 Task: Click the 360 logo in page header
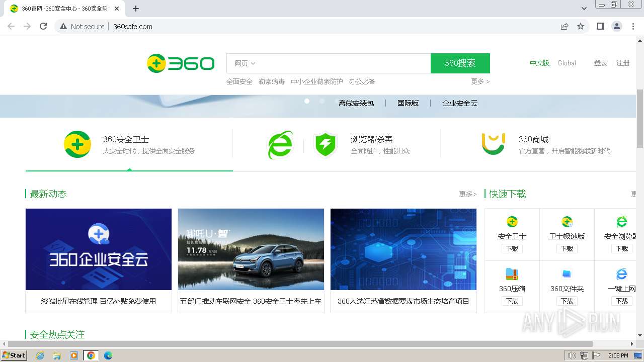(181, 63)
